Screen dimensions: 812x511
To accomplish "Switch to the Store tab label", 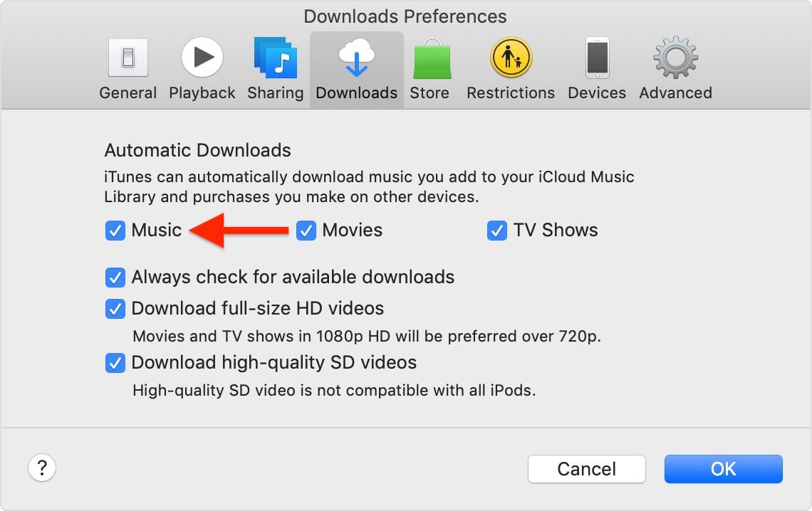I will [x=430, y=93].
